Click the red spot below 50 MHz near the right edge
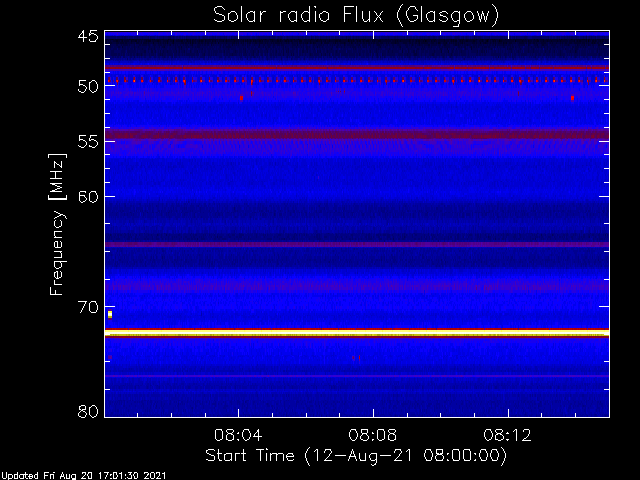This screenshot has height=480, width=640. coord(573,98)
